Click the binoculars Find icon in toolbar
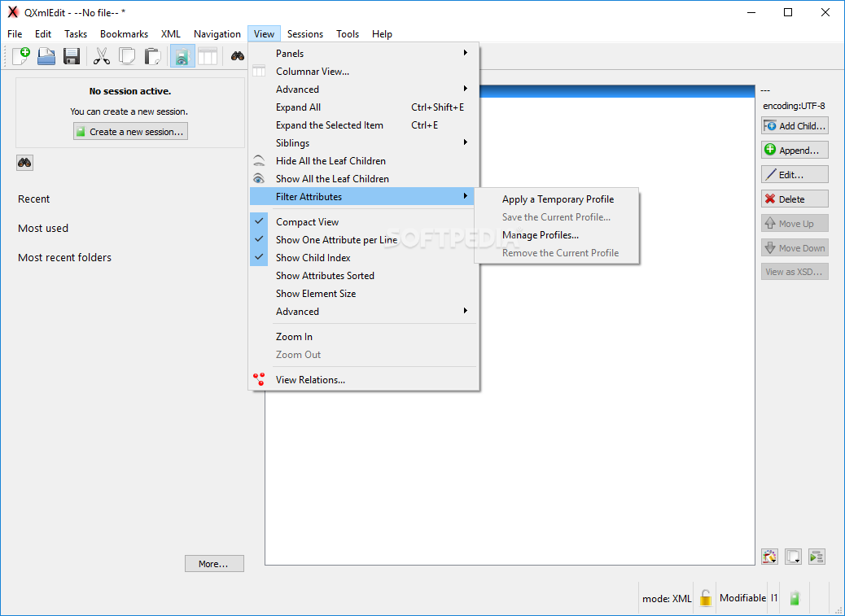This screenshot has height=616, width=845. [238, 56]
